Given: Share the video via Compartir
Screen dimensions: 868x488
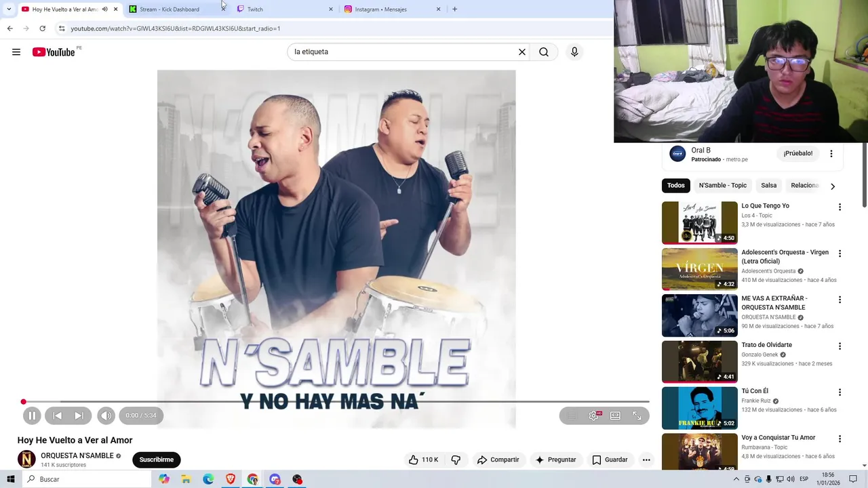Looking at the screenshot, I should tap(498, 460).
